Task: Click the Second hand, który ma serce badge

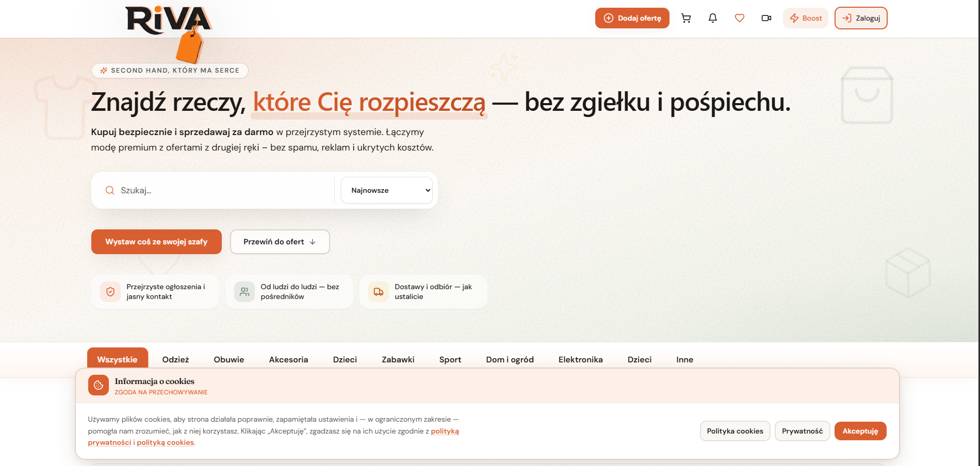Action: 170,70
